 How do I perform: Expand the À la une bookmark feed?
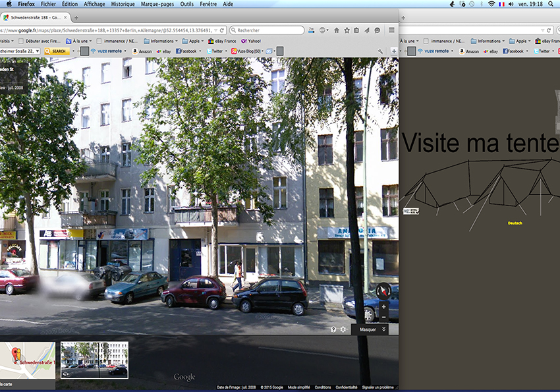pyautogui.click(x=79, y=41)
